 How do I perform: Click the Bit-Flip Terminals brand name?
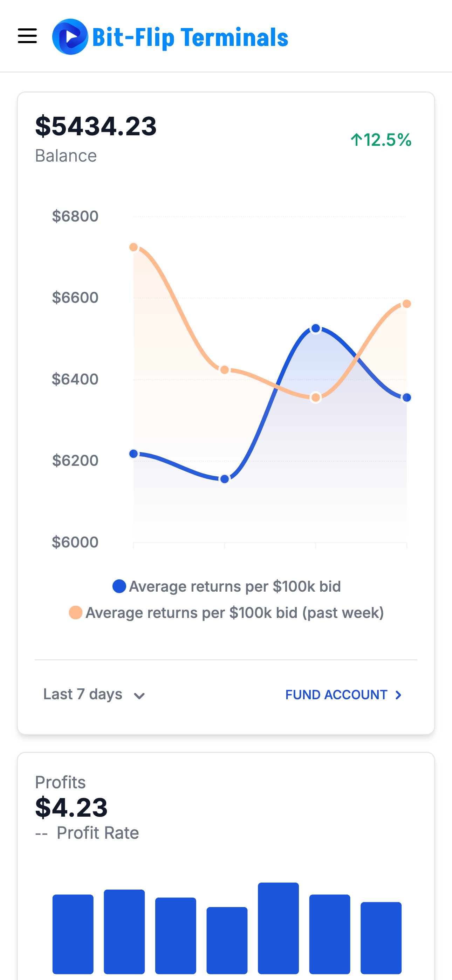(x=190, y=38)
